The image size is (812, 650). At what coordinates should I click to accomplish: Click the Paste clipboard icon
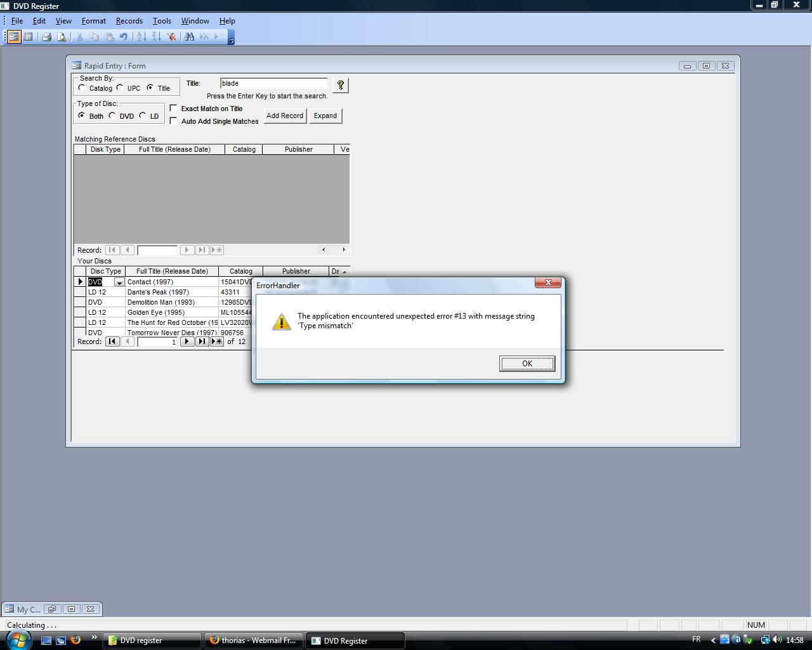108,37
